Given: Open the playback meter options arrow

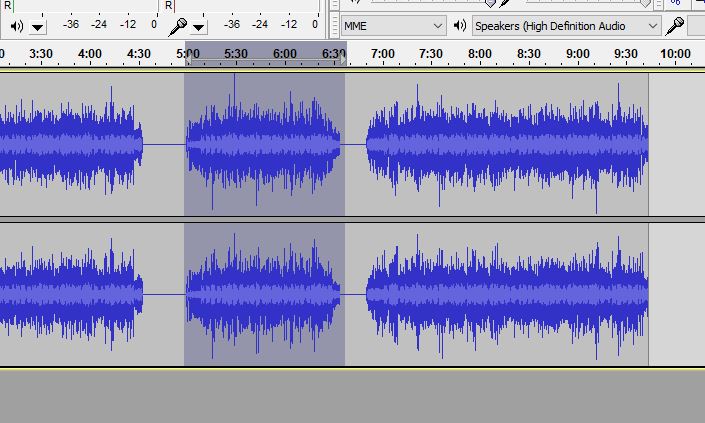Looking at the screenshot, I should tap(38, 26).
